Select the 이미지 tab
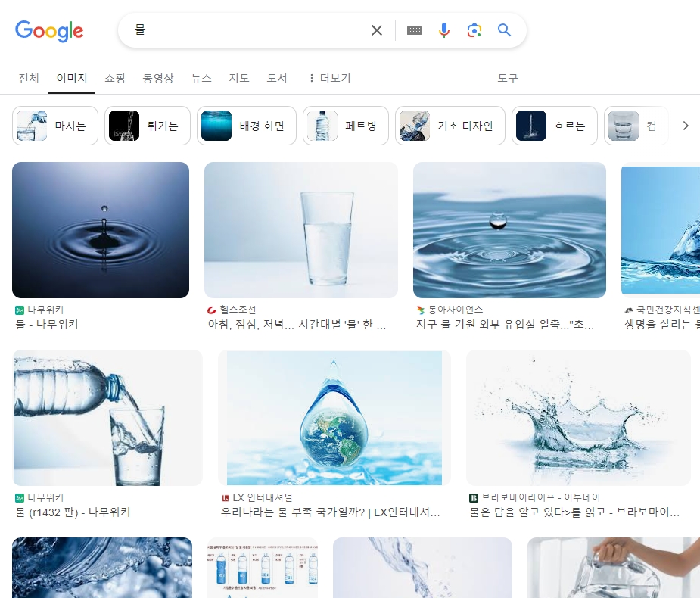 (x=71, y=78)
